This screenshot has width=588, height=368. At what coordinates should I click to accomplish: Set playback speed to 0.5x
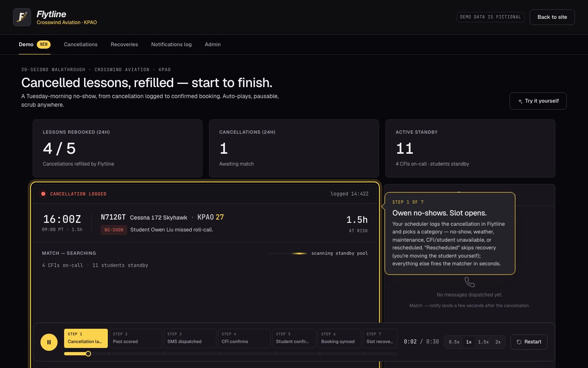click(454, 342)
